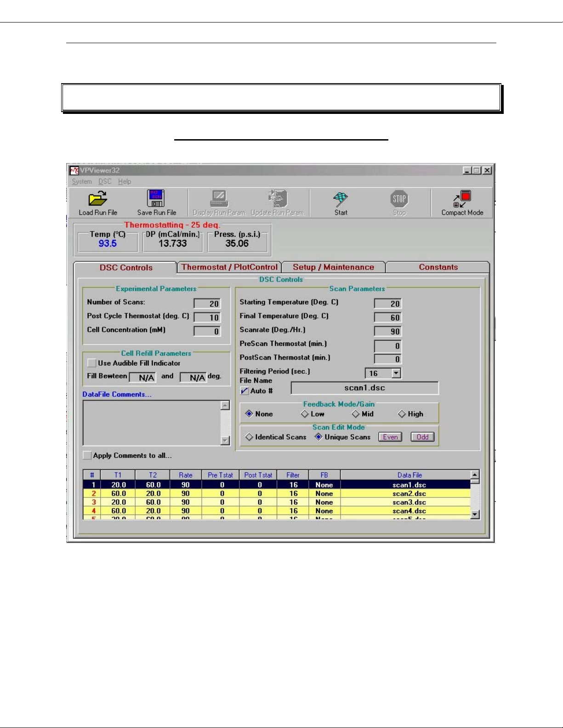Select scan row 1 in the table
Image resolution: width=563 pixels, height=728 pixels.
click(x=277, y=485)
